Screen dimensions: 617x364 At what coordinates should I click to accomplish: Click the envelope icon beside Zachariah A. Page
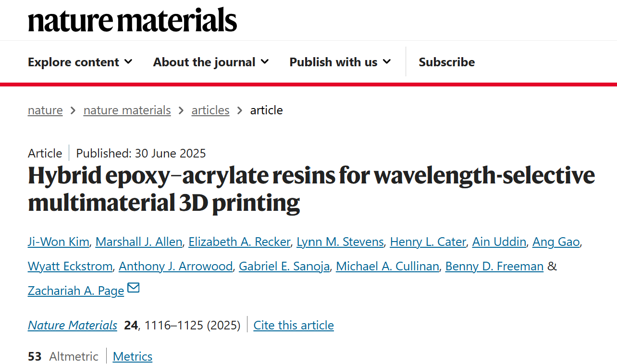[133, 288]
